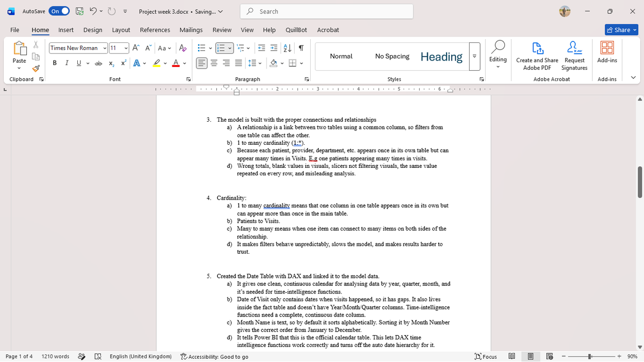This screenshot has width=644, height=362.
Task: Open the text predictions status bar icon
Action: pyautogui.click(x=82, y=356)
